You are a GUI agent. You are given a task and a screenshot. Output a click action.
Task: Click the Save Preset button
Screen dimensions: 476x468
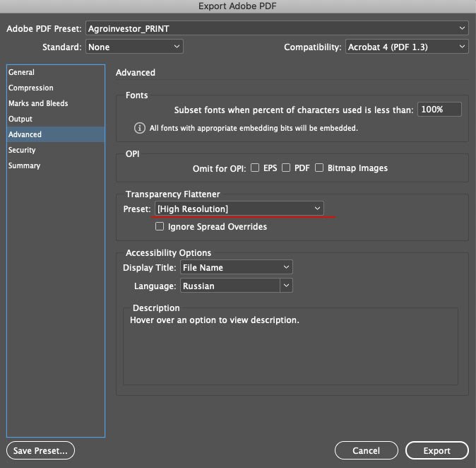pos(40,450)
